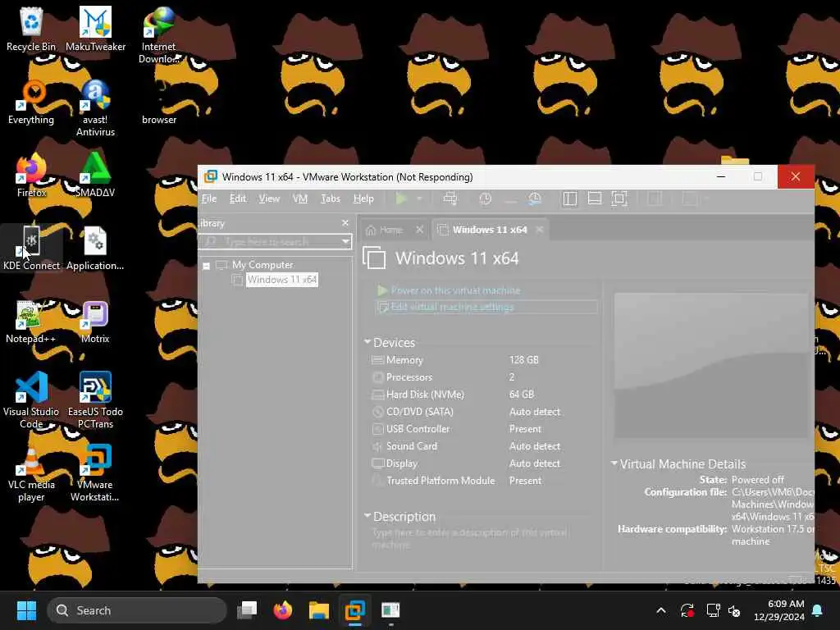Open the MakuTweaker desktop icon

pyautogui.click(x=95, y=30)
